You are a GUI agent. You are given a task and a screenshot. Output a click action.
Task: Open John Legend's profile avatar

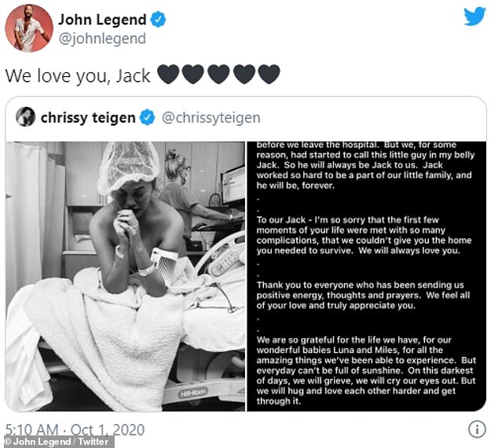tap(29, 28)
